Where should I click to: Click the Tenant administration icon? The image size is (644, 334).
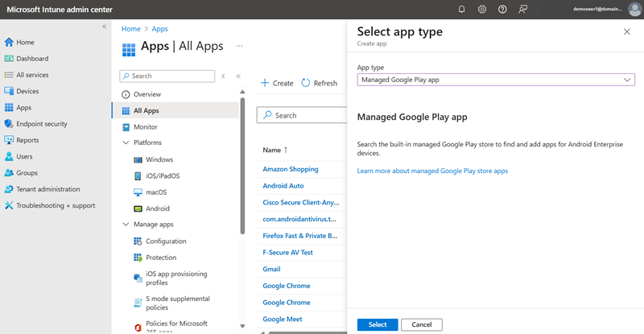[x=9, y=189]
